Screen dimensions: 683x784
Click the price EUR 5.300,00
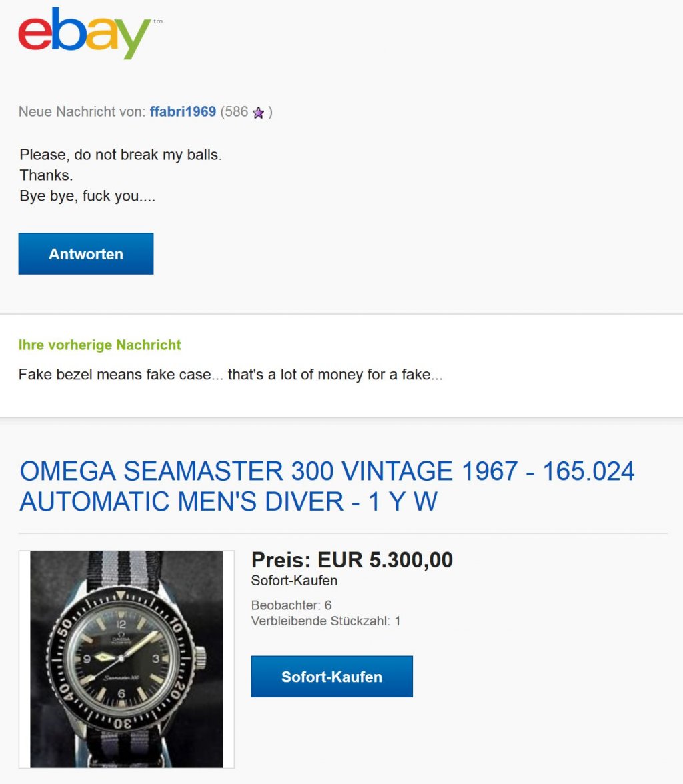(352, 560)
